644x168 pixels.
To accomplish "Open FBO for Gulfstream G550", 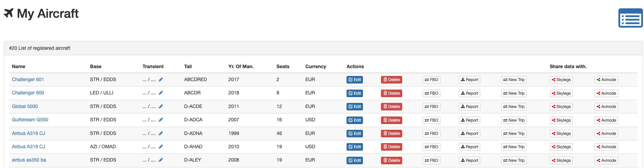I will coord(431,120).
